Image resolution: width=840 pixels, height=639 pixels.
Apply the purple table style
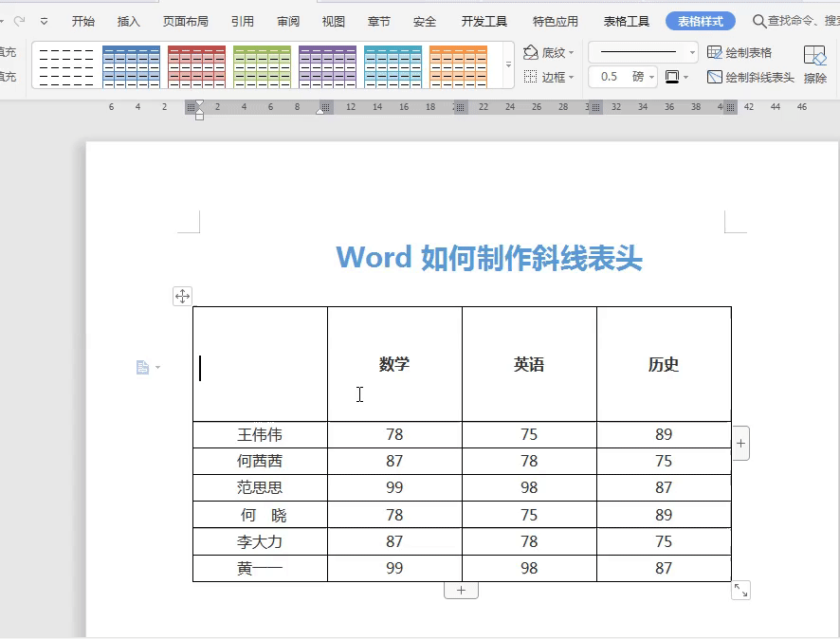pos(327,66)
